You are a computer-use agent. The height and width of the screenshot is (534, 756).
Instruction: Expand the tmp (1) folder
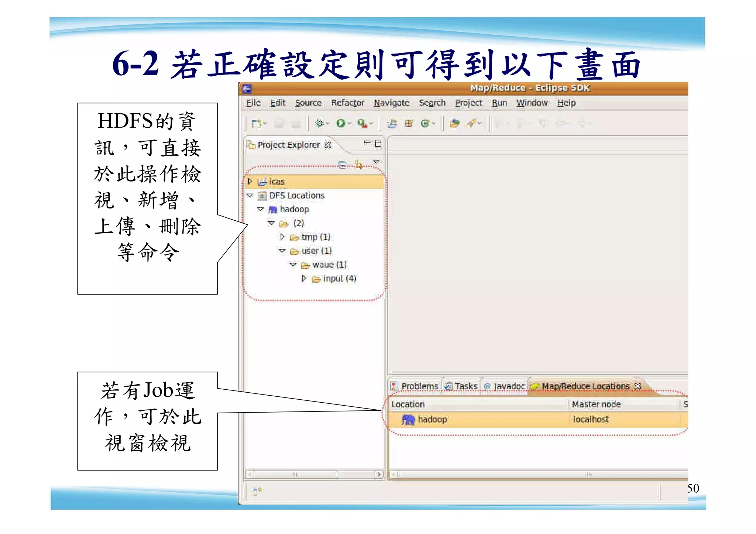point(282,237)
